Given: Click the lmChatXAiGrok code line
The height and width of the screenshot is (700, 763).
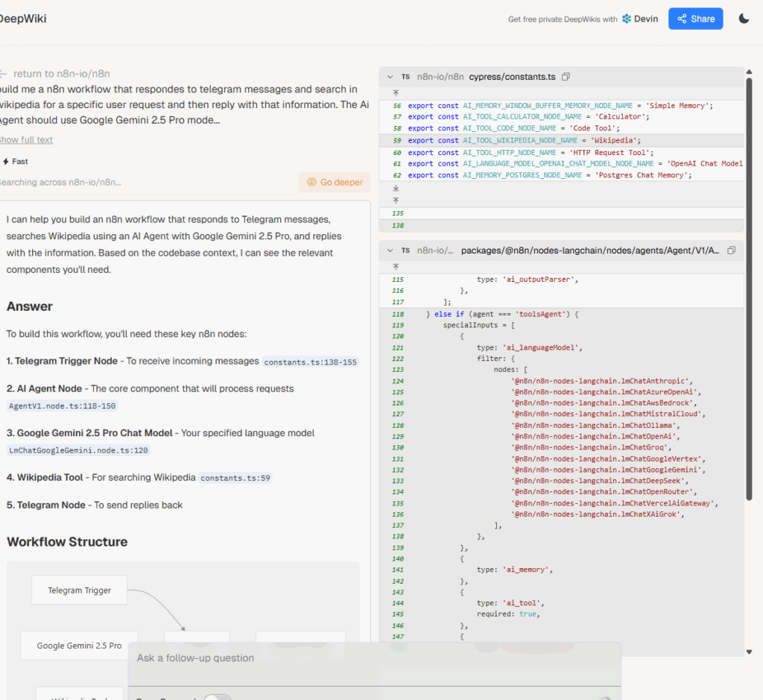Looking at the screenshot, I should pos(562,514).
